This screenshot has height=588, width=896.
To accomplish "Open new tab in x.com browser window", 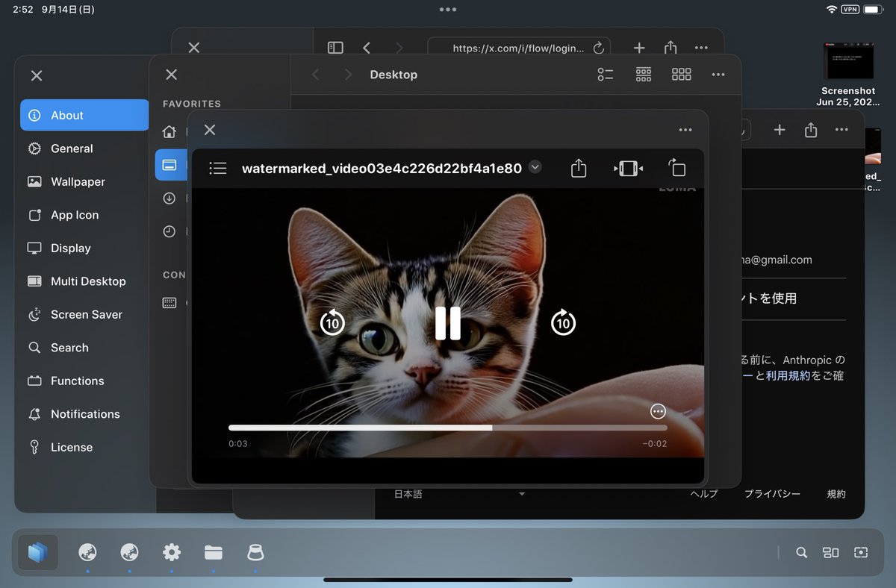I will pyautogui.click(x=639, y=48).
